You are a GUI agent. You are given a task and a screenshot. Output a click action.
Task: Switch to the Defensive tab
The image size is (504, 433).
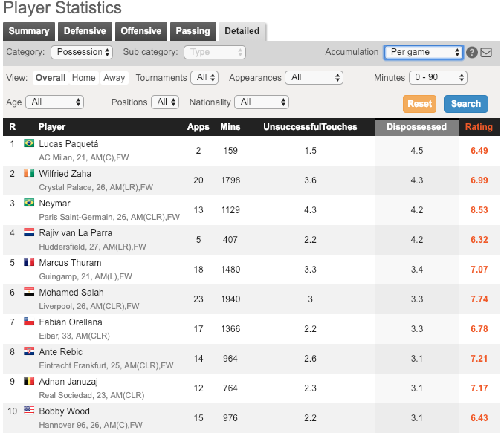click(x=85, y=31)
